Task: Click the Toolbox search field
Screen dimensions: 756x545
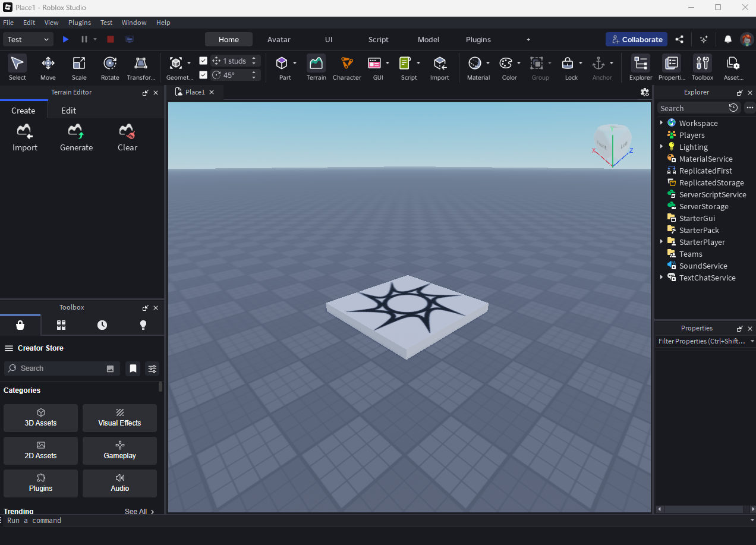Action: point(62,368)
